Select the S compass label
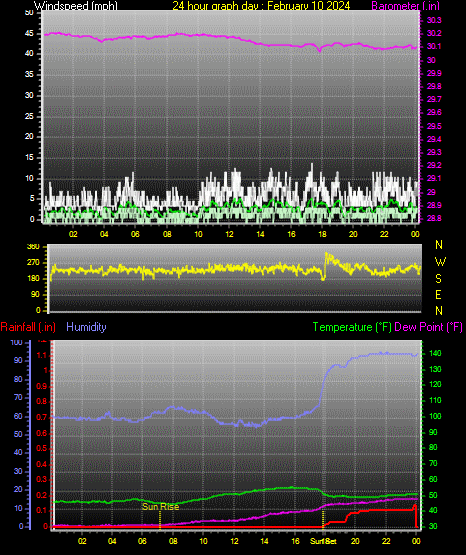Image resolution: width=466 pixels, height=555 pixels. point(438,279)
